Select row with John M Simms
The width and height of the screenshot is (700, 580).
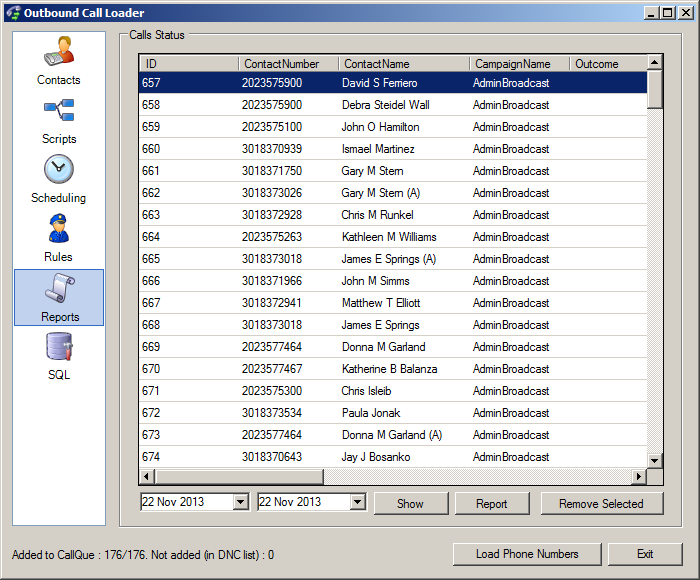[393, 281]
